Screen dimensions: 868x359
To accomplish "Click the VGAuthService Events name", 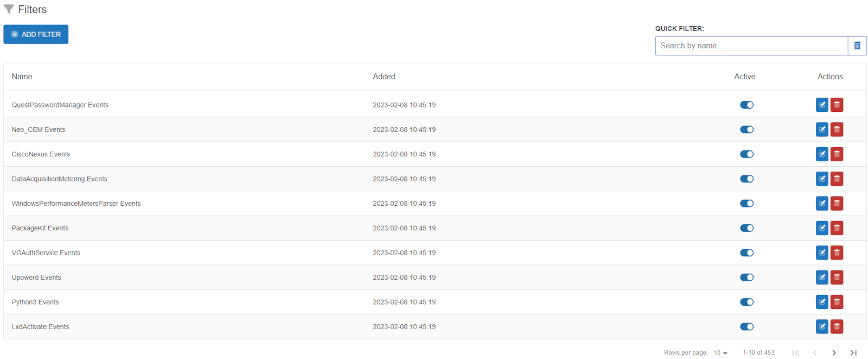I will (46, 253).
